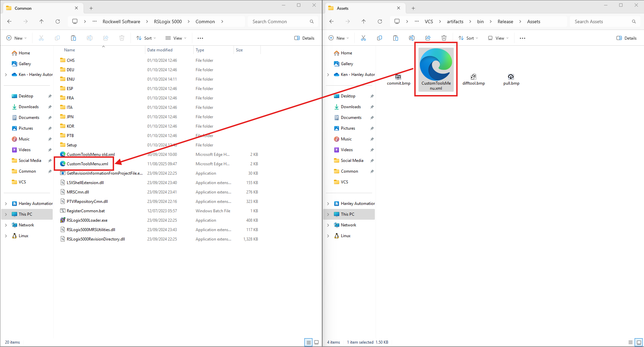Toggle Details pane in Common window
The height and width of the screenshot is (347, 644).
(304, 38)
